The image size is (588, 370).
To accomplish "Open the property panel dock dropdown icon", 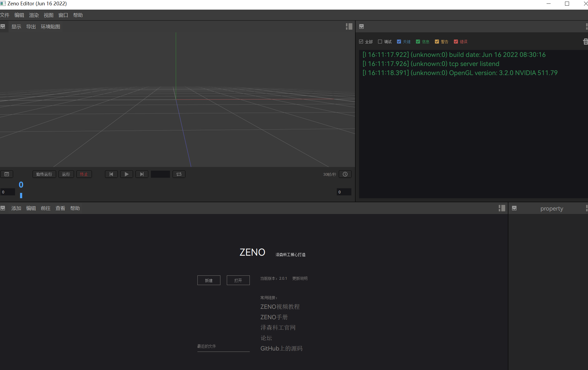I will tap(514, 208).
